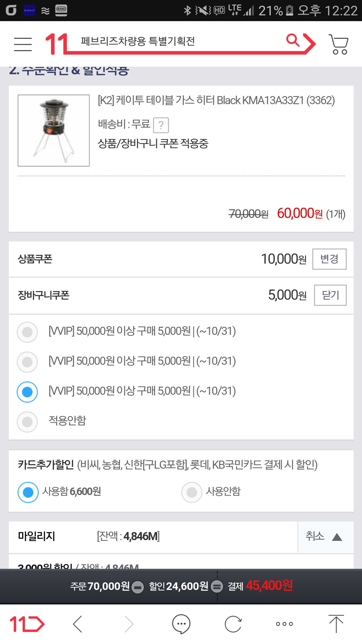Tap the red search magnifier icon
Image resolution: width=362 pixels, height=644 pixels.
click(x=293, y=41)
